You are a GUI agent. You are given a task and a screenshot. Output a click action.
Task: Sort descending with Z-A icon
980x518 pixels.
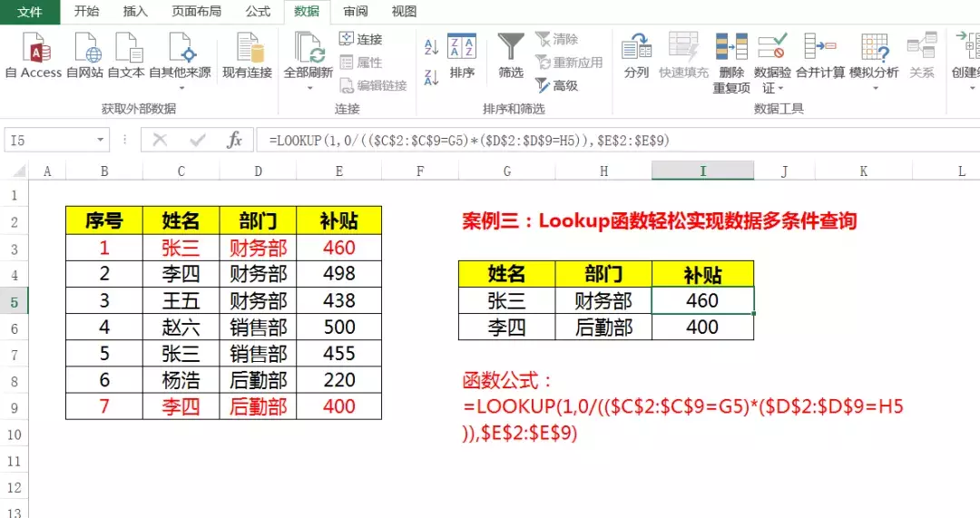431,77
